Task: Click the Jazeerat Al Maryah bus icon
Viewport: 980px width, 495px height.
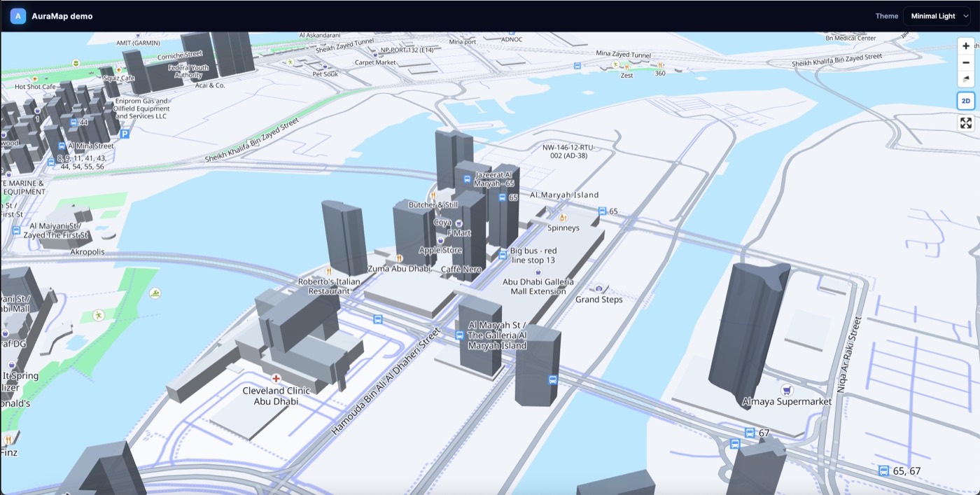Action: tap(467, 179)
